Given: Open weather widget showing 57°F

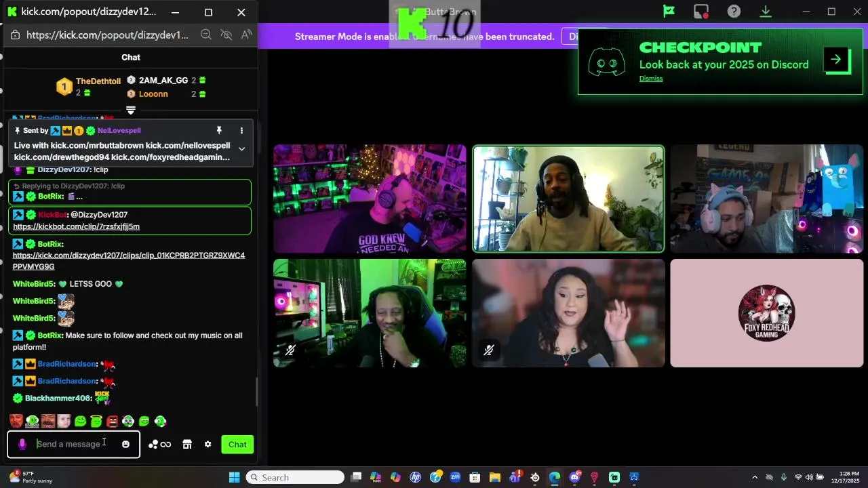Looking at the screenshot, I should [31, 477].
